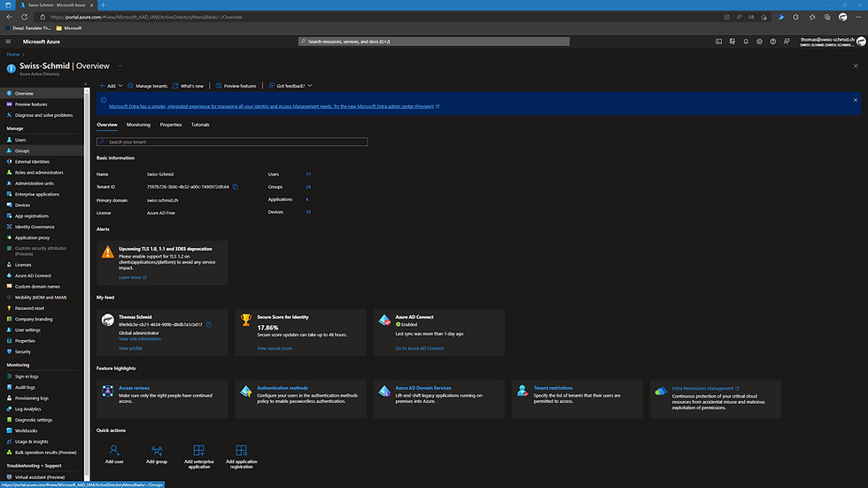Copy the Tenant ID to clipboard
Image resolution: width=868 pixels, height=488 pixels.
tap(236, 187)
